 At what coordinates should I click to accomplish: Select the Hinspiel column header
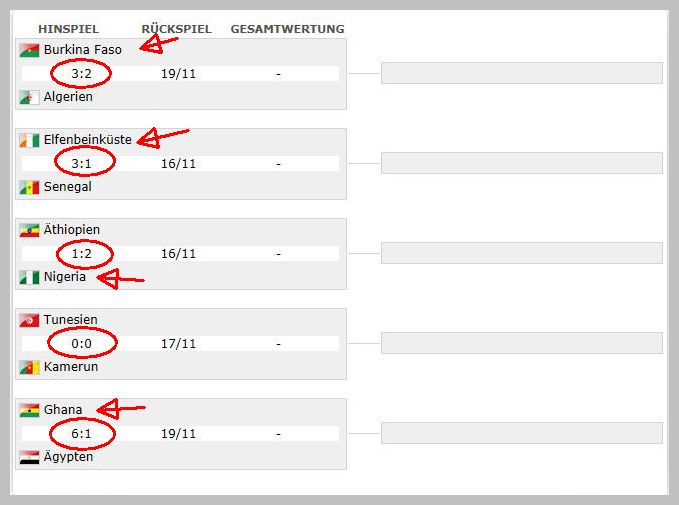[68, 29]
